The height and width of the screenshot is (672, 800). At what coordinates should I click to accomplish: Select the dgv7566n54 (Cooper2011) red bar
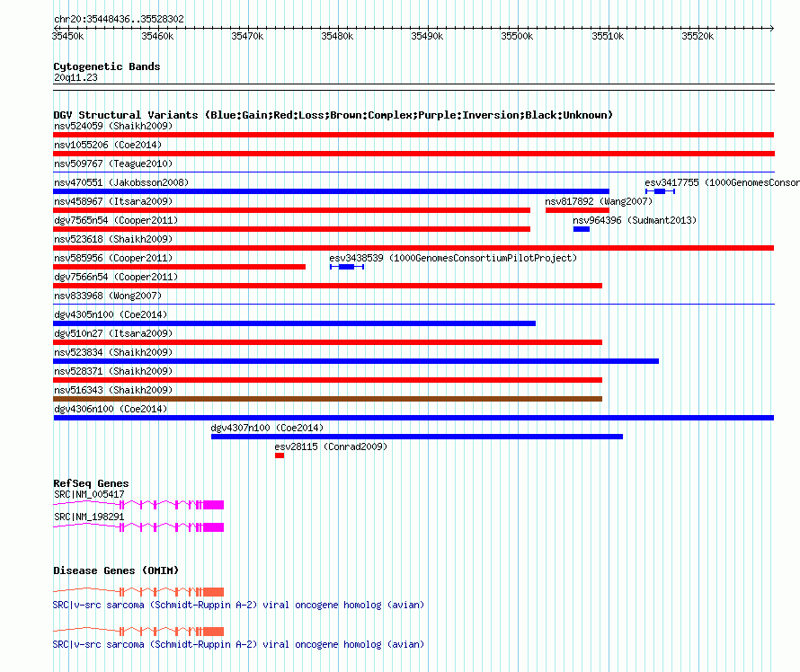(x=327, y=286)
